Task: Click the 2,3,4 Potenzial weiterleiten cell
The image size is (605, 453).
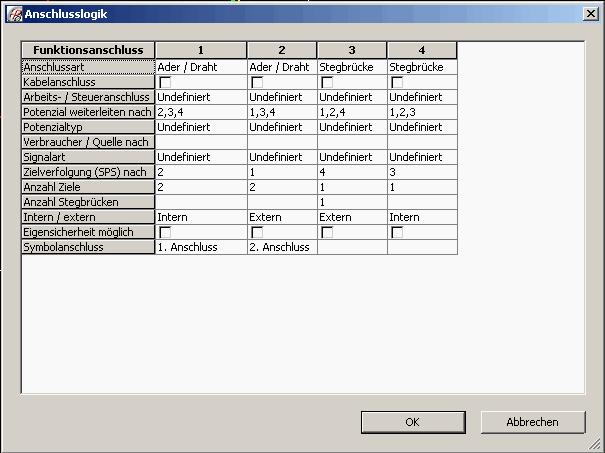Action: click(x=201, y=112)
